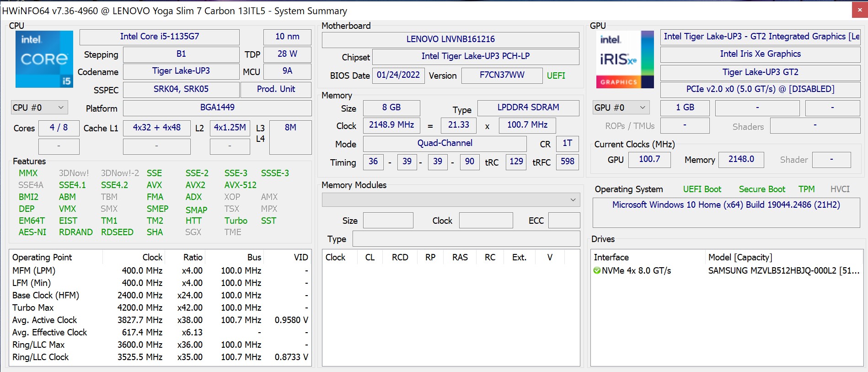The image size is (868, 372).
Task: Click the Quad-Channel memory mode field
Action: point(445,143)
